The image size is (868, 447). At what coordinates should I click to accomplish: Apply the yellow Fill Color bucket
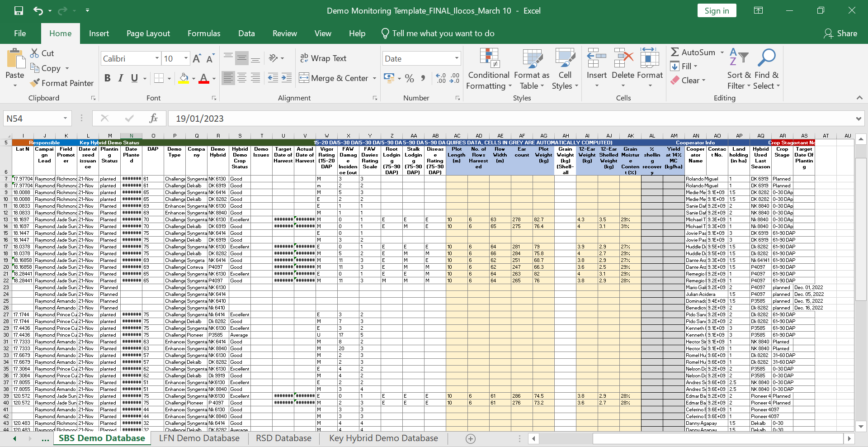click(184, 78)
